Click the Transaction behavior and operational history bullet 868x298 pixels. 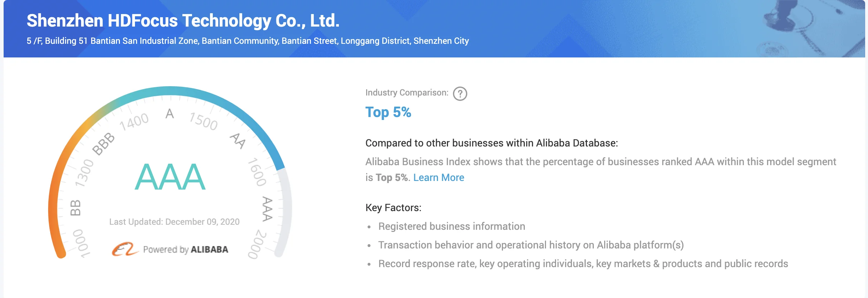(531, 245)
